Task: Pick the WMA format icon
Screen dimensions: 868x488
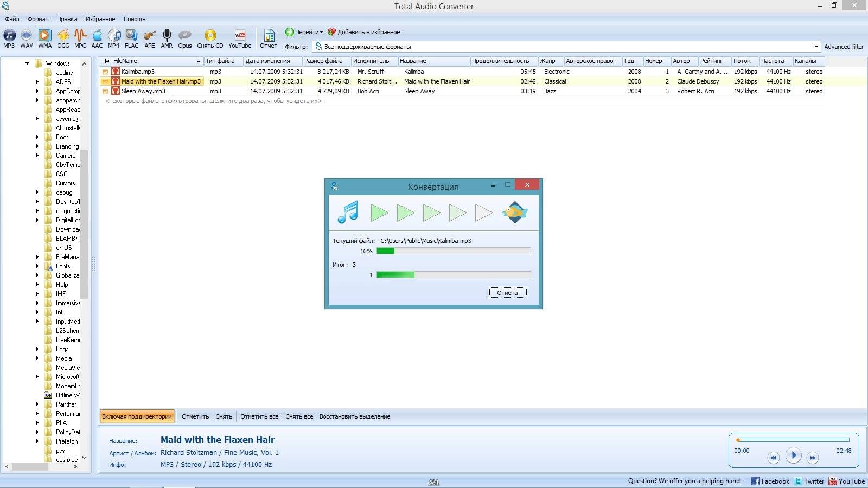Action: (45, 38)
